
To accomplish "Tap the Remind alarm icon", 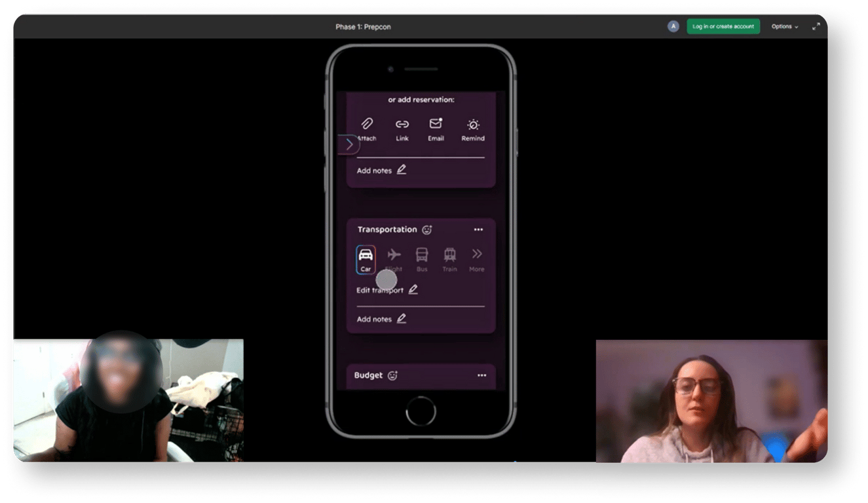I will click(473, 124).
